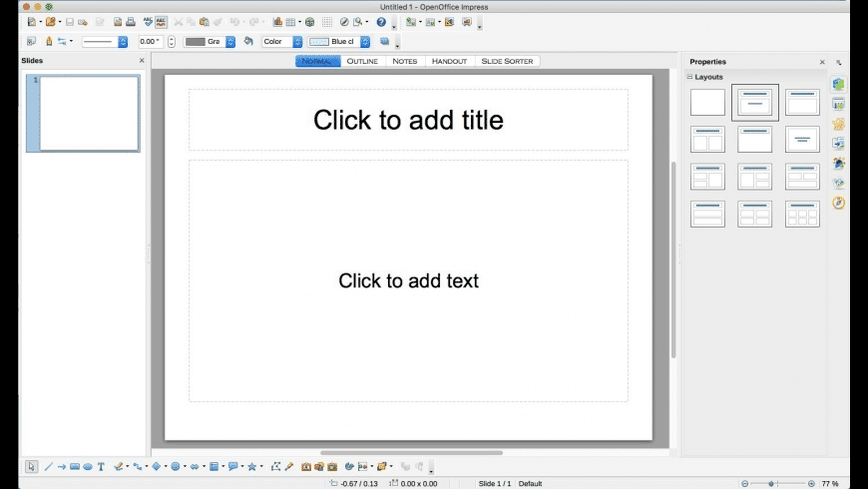Expand the Callouts shapes dropdown arrow
The width and height of the screenshot is (868, 489).
242,467
